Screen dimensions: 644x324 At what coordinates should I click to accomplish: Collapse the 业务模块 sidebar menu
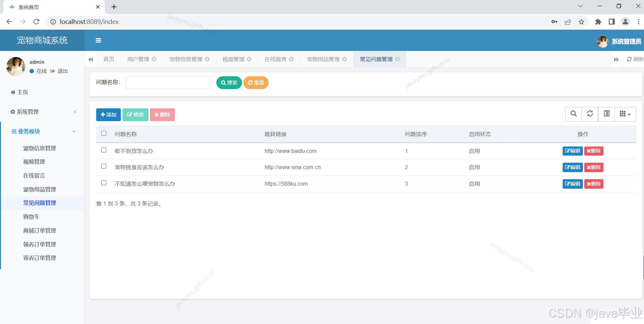point(42,131)
